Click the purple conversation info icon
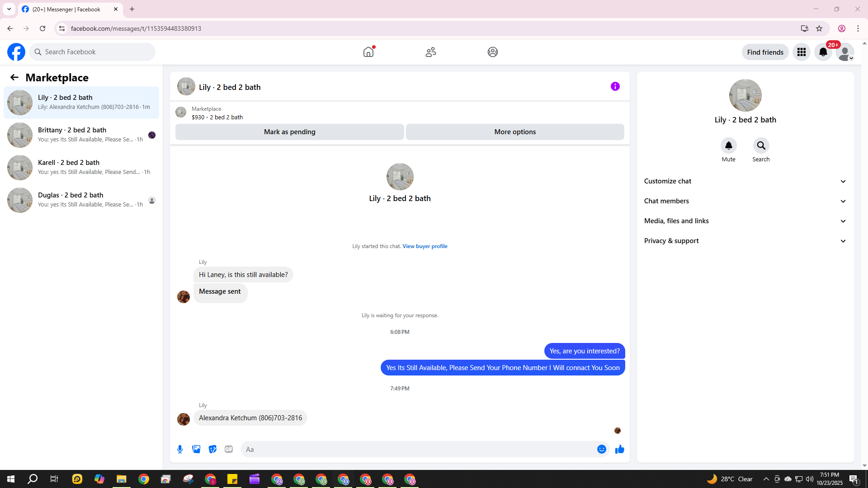 615,86
